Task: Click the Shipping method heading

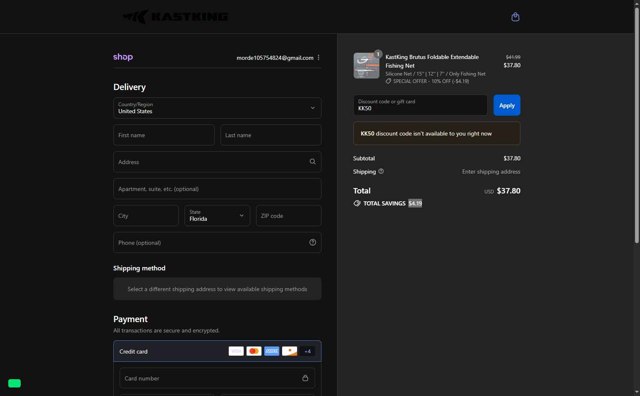Action: click(139, 268)
